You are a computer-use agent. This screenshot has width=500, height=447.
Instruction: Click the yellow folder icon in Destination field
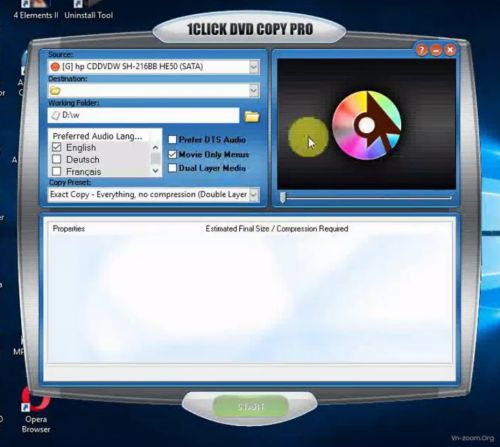click(x=55, y=90)
